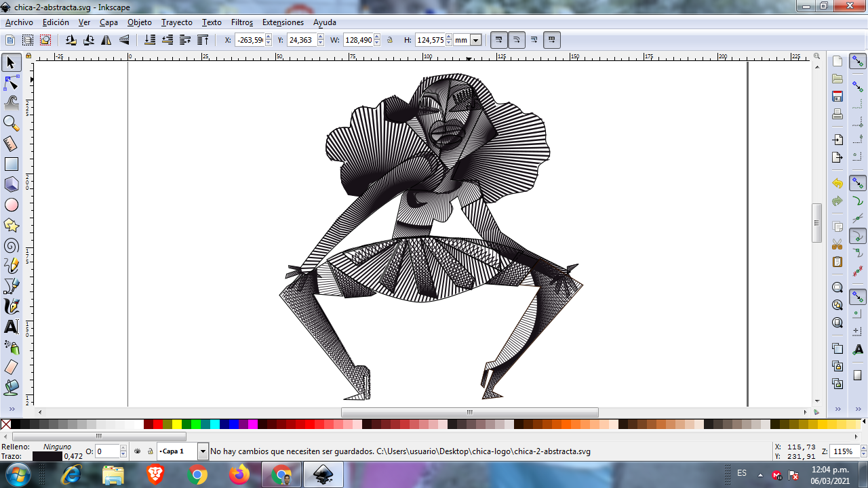Select the Rectangle tool

tap(11, 164)
